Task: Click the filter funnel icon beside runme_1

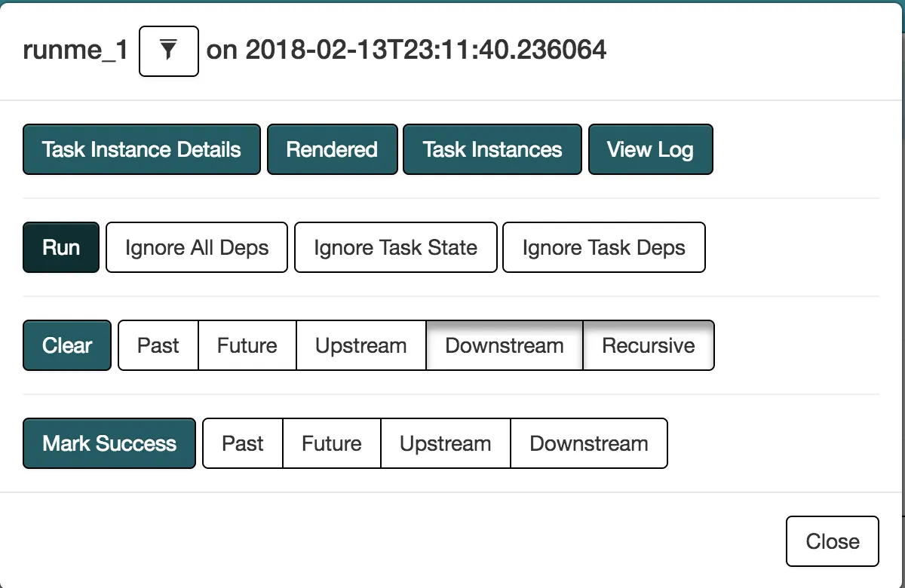Action: [168, 51]
